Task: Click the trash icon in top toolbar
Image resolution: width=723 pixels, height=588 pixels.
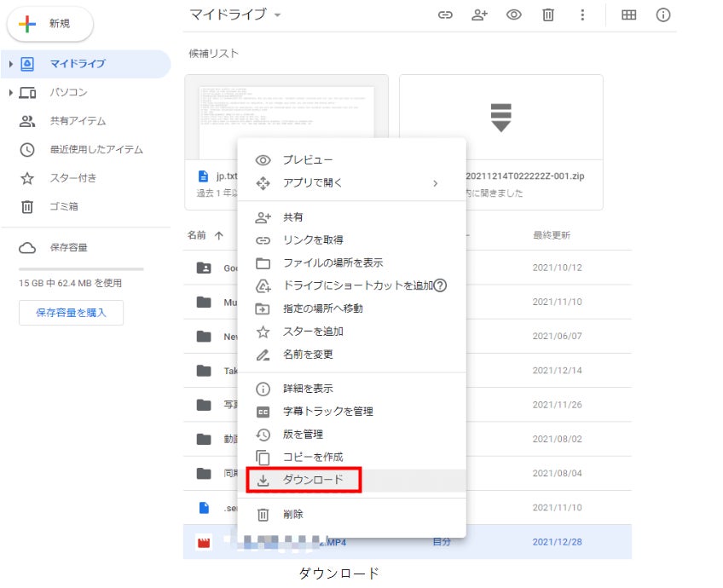Action: [x=548, y=15]
